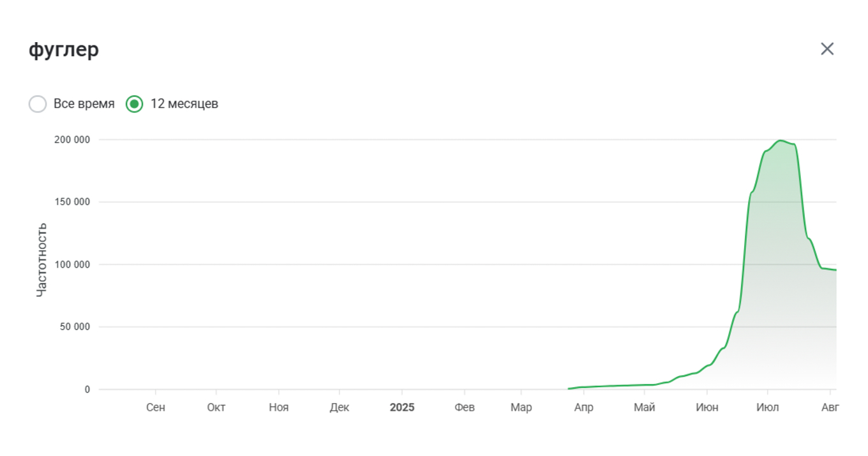Click the "Июл" month axis label
This screenshot has width=868, height=456.
tap(768, 407)
